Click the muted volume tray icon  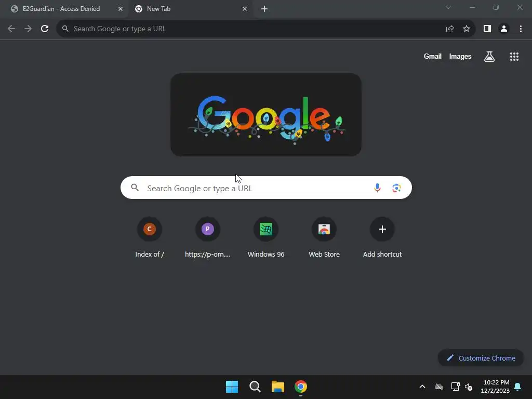[469, 387]
